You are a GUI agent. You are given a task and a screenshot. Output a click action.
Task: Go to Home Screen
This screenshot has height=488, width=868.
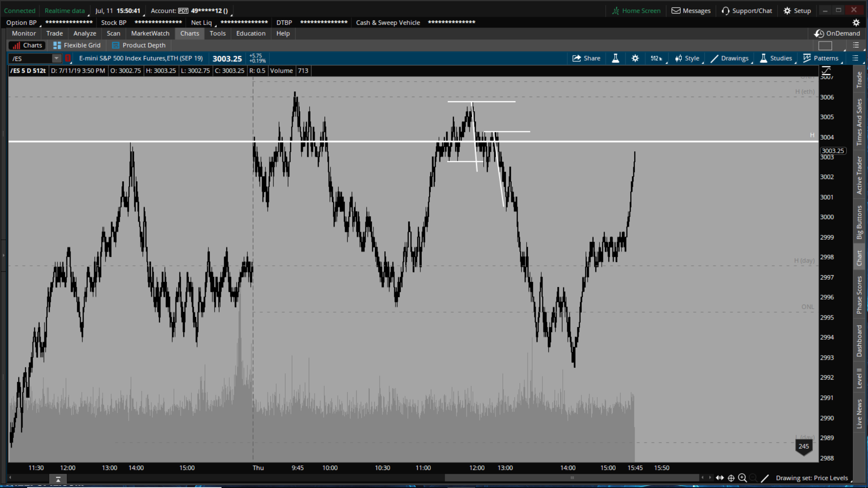tap(636, 11)
